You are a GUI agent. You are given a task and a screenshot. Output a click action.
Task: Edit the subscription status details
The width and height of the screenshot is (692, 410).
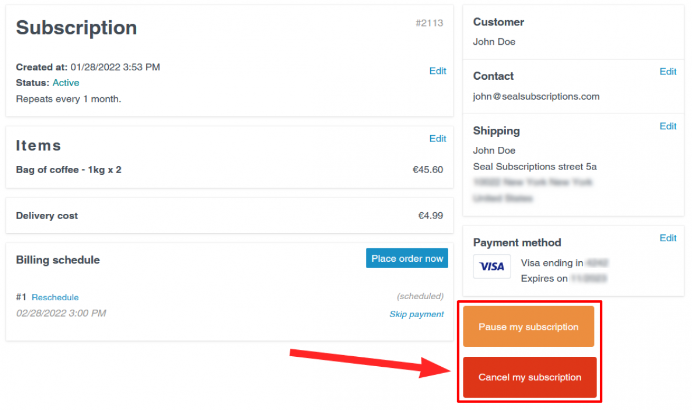tap(437, 71)
